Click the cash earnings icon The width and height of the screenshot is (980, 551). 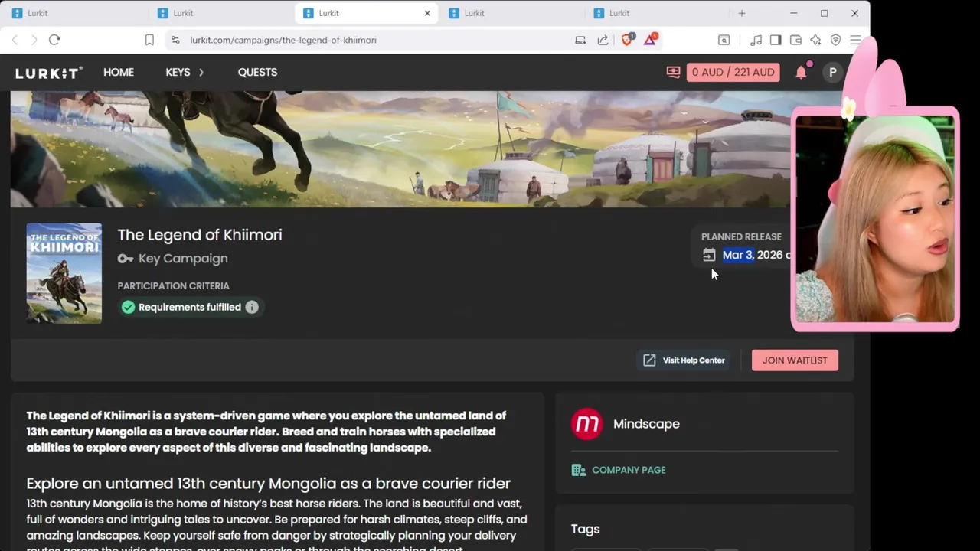673,72
